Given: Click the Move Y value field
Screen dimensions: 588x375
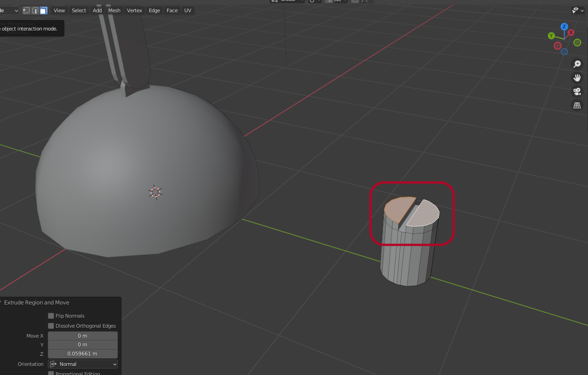Looking at the screenshot, I should point(83,345).
